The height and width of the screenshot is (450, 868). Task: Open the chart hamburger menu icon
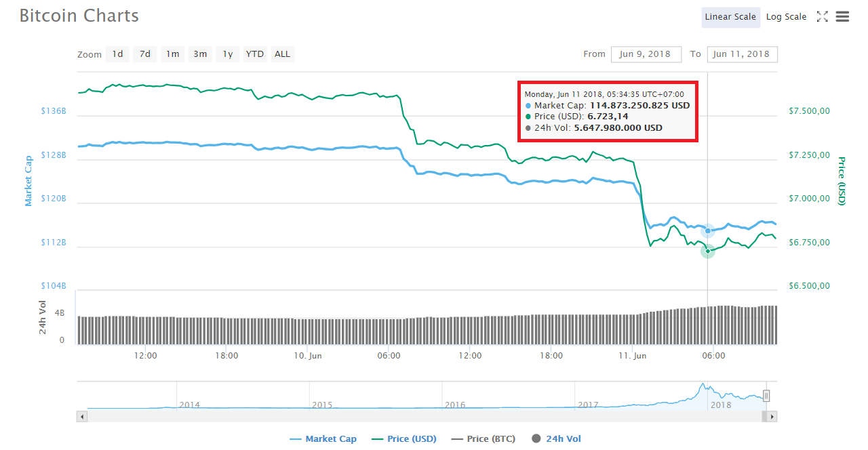[842, 17]
